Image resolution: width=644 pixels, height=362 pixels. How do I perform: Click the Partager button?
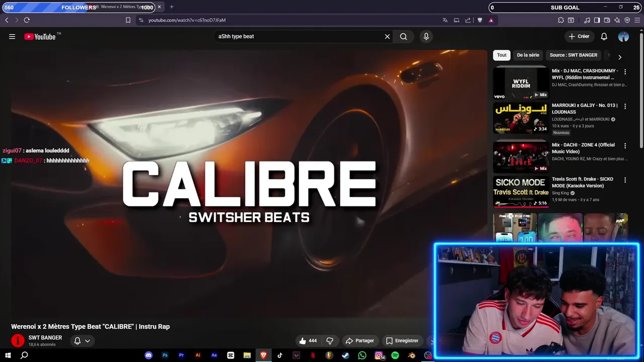[360, 341]
